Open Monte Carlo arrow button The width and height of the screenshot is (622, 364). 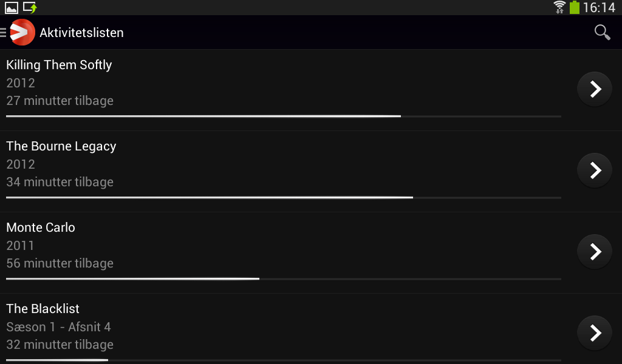[x=595, y=252]
